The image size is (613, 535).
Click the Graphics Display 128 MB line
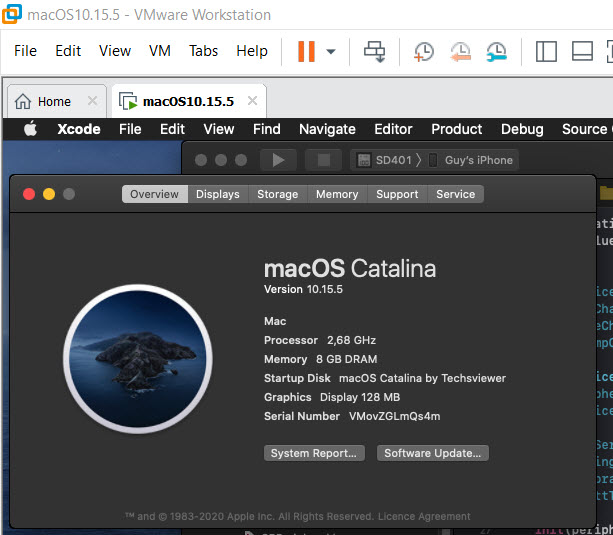tap(332, 397)
